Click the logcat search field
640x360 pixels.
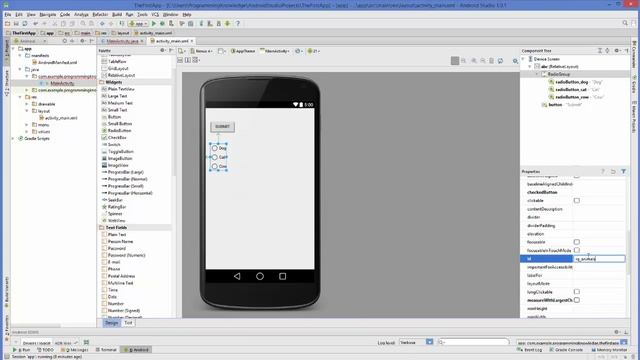473,342
